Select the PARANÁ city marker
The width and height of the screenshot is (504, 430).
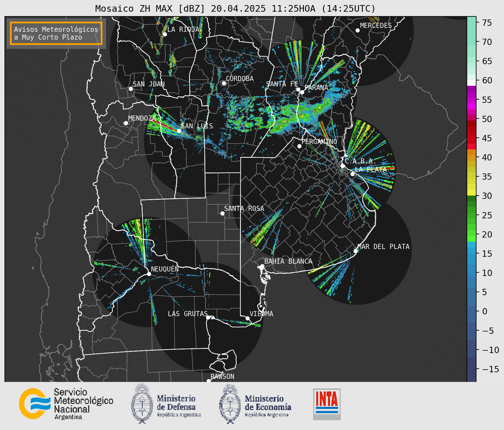[302, 92]
